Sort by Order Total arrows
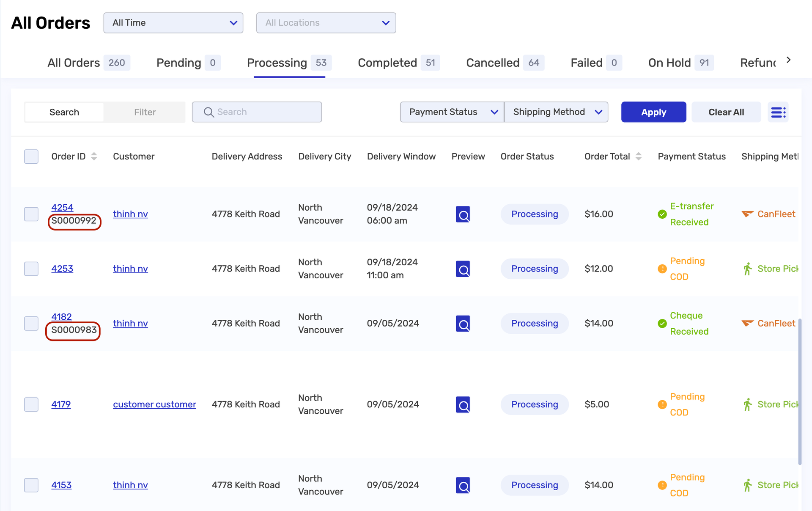Viewport: 812px width, 511px height. tap(639, 157)
